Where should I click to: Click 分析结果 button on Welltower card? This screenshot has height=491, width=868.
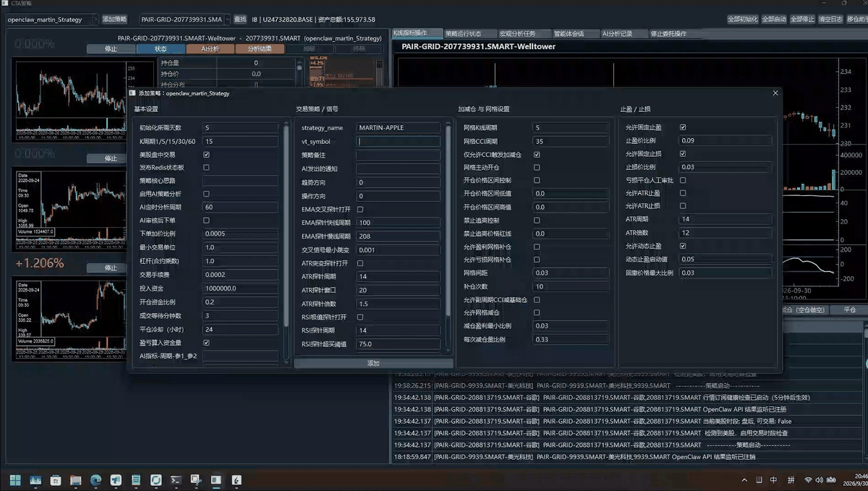[260, 49]
